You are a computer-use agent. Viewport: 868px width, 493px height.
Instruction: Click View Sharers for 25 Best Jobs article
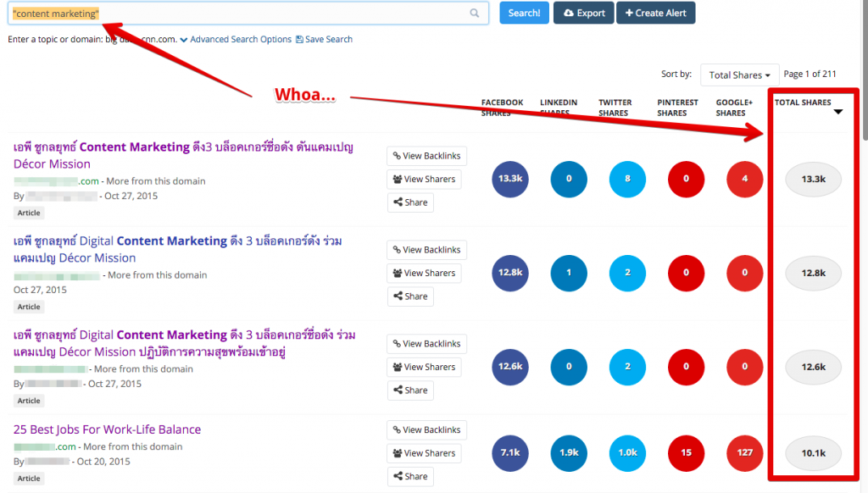(x=424, y=453)
